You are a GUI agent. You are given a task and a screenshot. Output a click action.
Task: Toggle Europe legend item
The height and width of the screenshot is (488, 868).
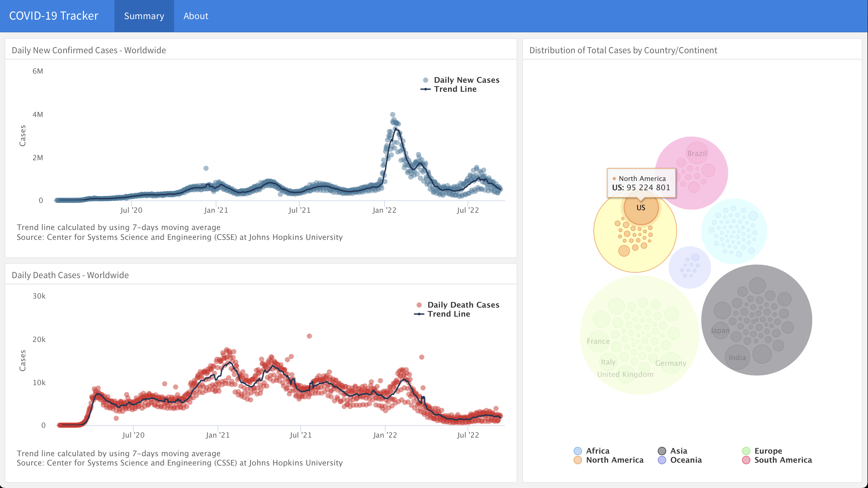coord(768,451)
